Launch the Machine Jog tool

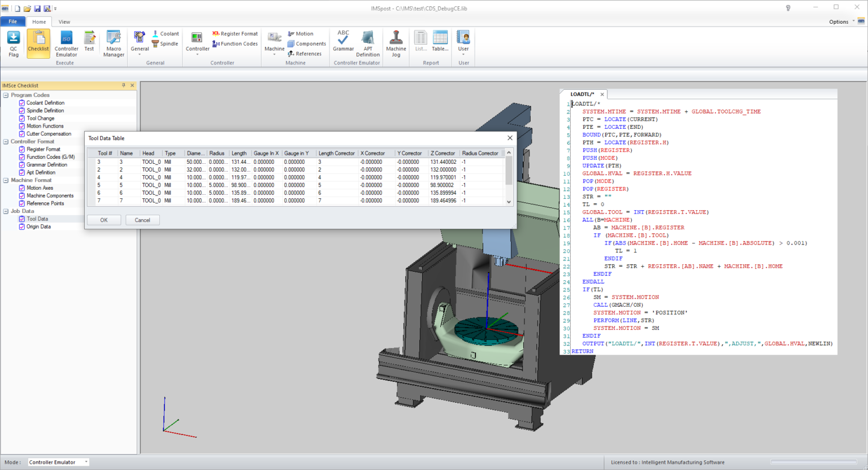(x=396, y=42)
